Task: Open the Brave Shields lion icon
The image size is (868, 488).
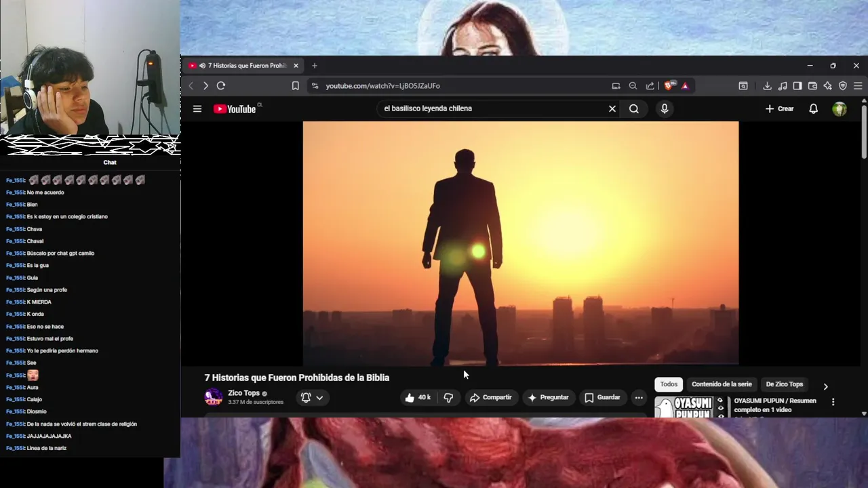Action: point(669,85)
